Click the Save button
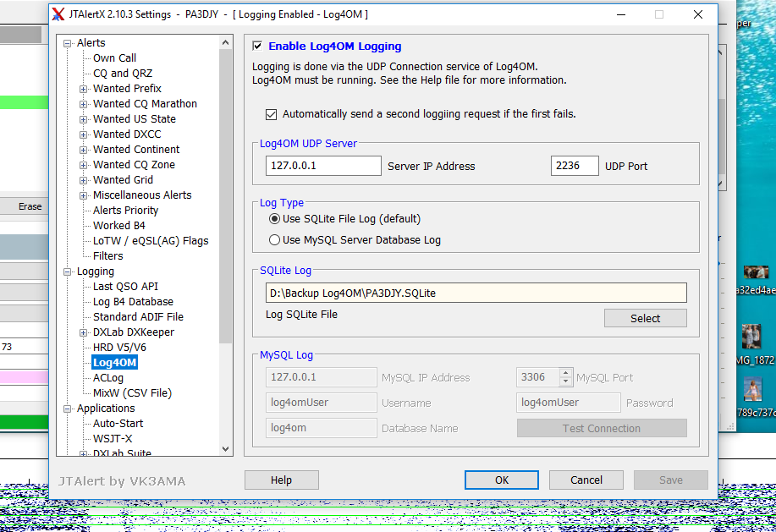The height and width of the screenshot is (532, 776). tap(670, 480)
